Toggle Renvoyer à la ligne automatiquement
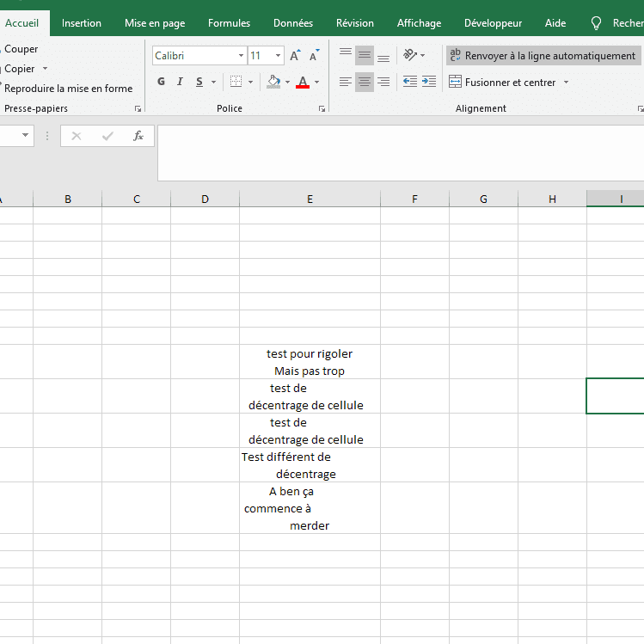644x644 pixels. click(543, 56)
